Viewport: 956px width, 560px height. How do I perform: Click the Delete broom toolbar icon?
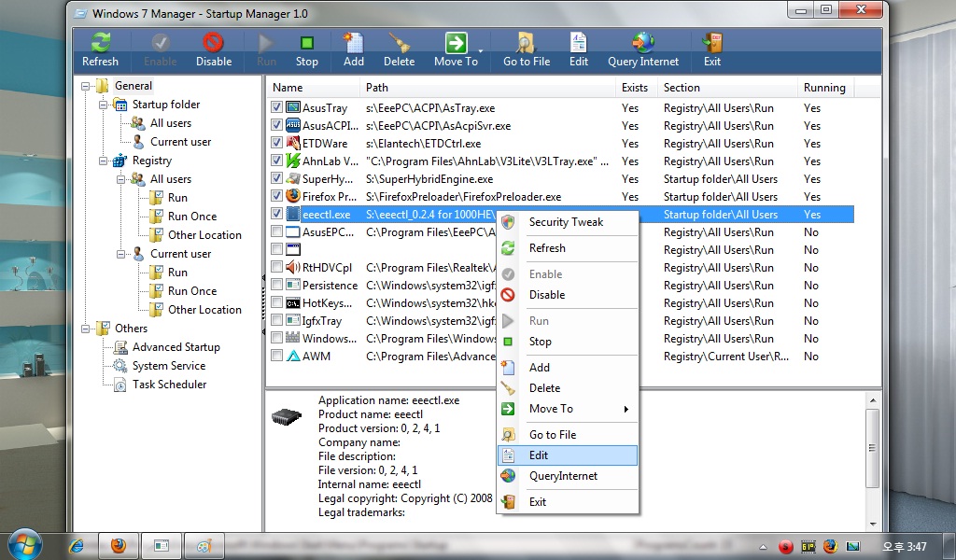coord(400,42)
